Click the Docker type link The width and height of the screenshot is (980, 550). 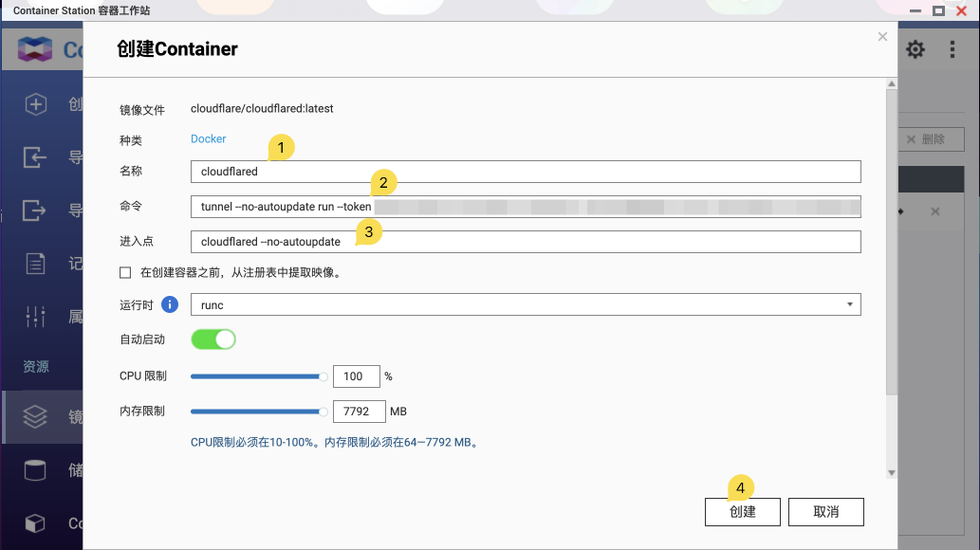point(208,138)
